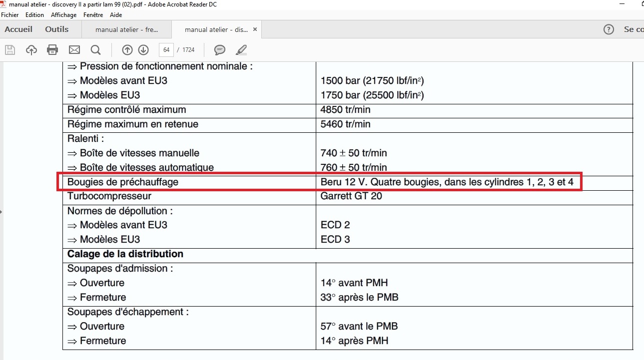This screenshot has width=644, height=360.
Task: Switch to the "manual atelier - fre..." document tab
Action: point(126,30)
